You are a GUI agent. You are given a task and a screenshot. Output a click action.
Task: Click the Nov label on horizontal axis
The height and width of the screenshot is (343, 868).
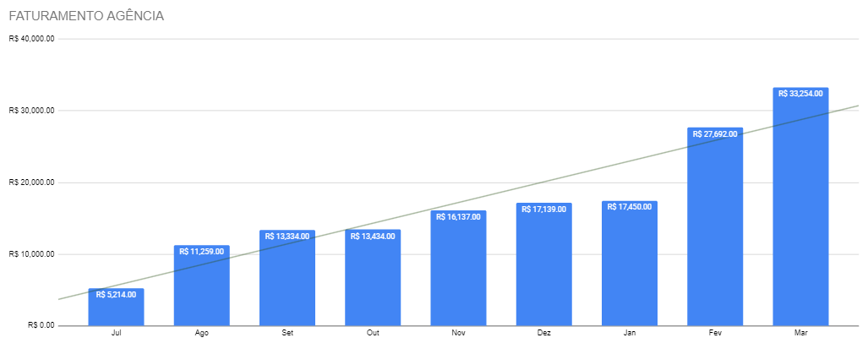[x=458, y=335]
